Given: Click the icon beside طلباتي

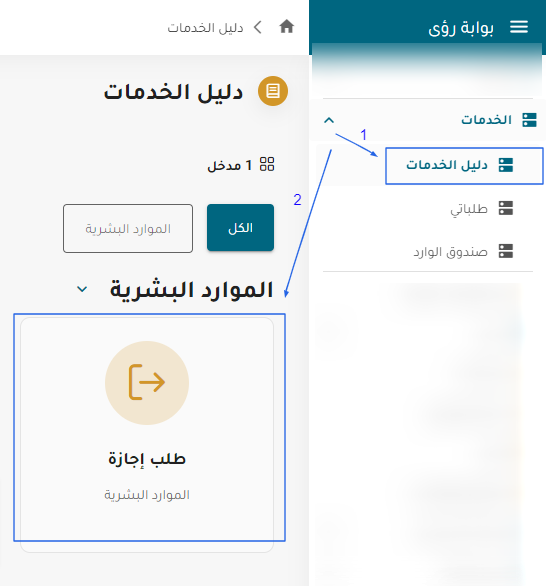Looking at the screenshot, I should tap(506, 208).
